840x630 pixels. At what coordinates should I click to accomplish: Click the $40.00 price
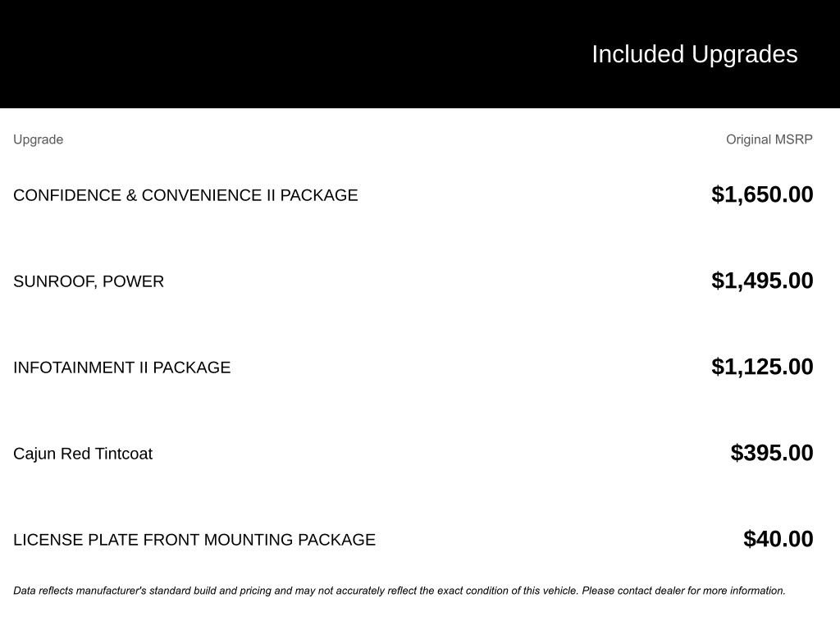[x=778, y=540]
